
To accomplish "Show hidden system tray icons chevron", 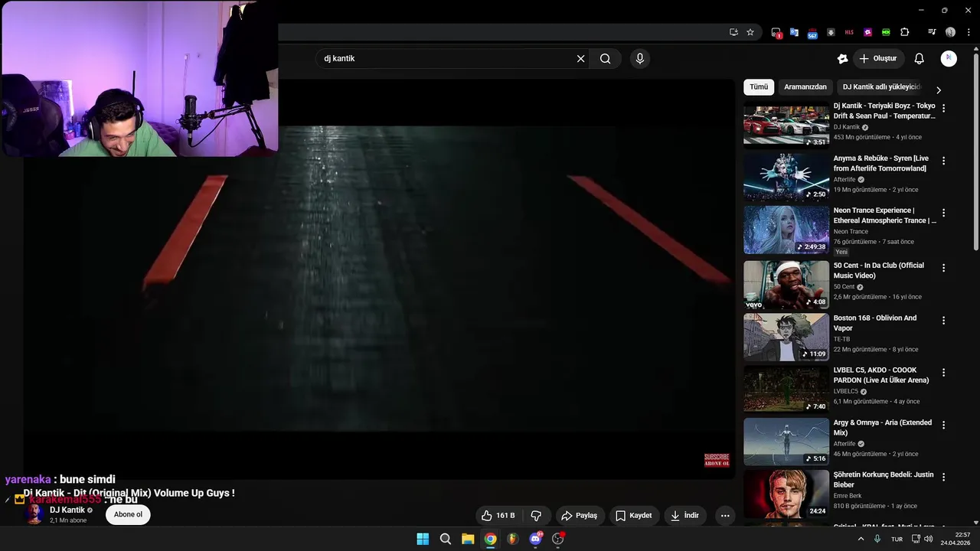I will point(861,539).
